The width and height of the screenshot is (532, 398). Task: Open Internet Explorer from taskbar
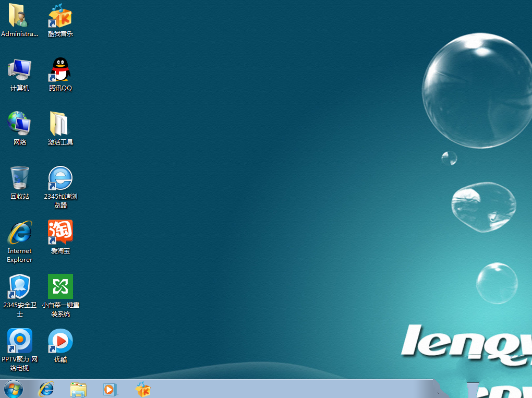[x=46, y=389]
